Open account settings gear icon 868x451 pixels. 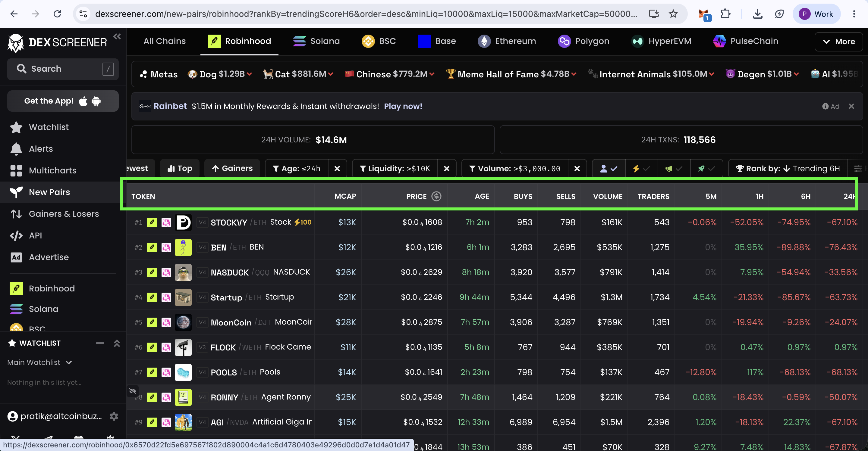tap(114, 416)
